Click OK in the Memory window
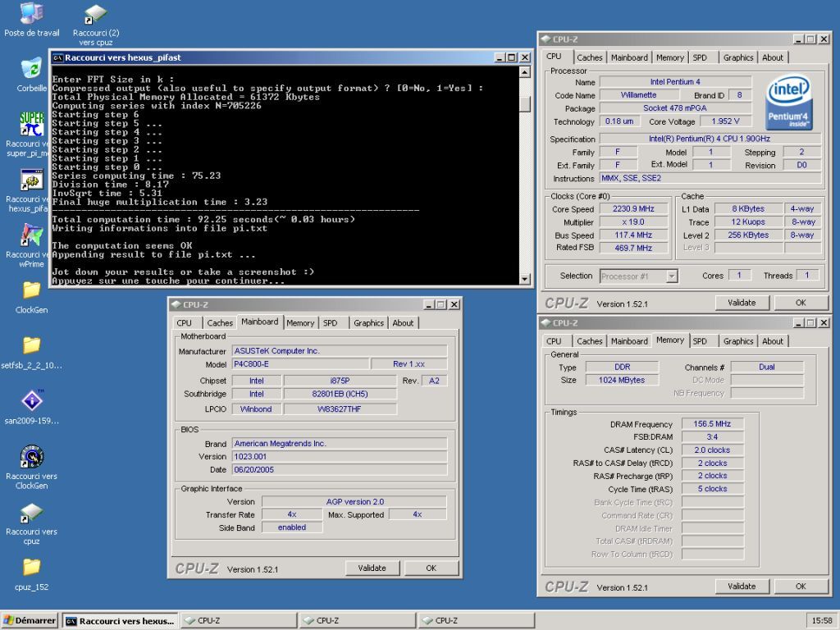The width and height of the screenshot is (840, 630). (x=801, y=587)
